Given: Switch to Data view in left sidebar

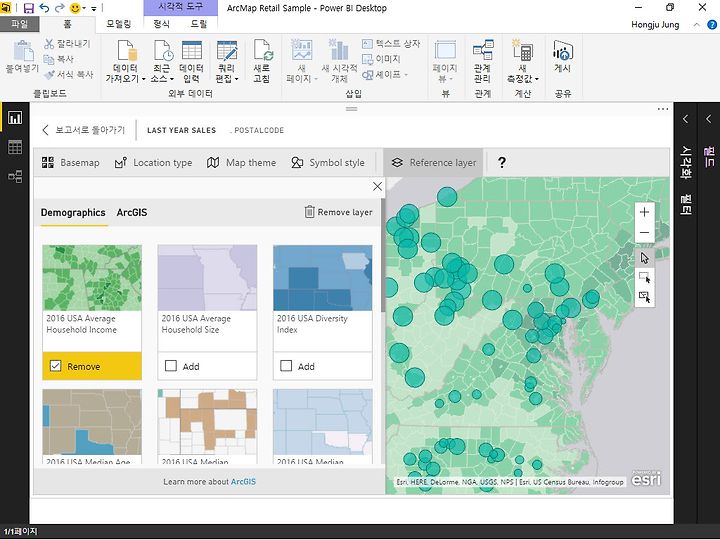Looking at the screenshot, I should pos(15,147).
